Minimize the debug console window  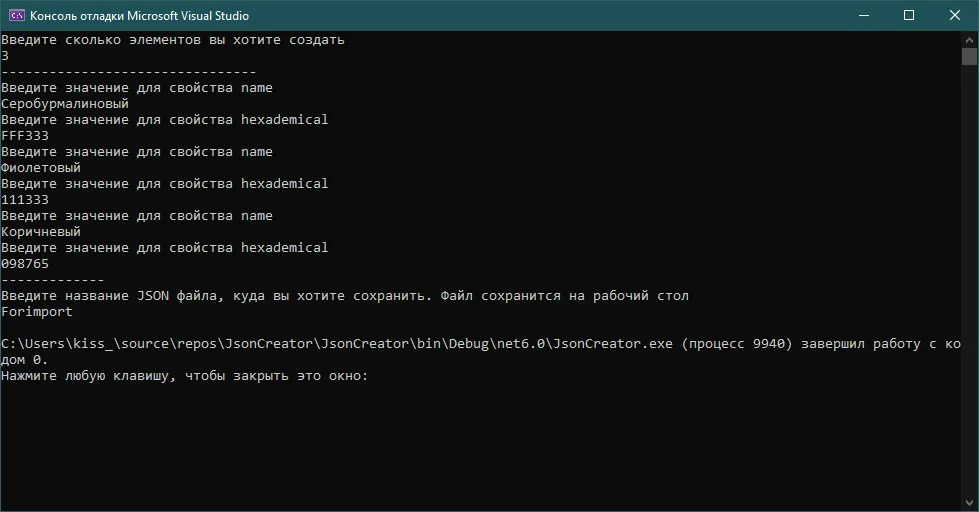pyautogui.click(x=864, y=16)
